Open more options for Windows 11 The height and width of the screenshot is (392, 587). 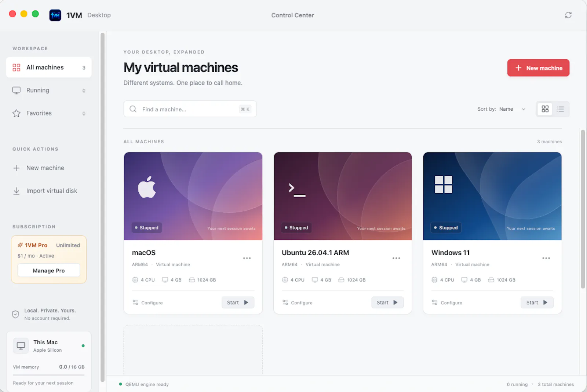[546, 258]
